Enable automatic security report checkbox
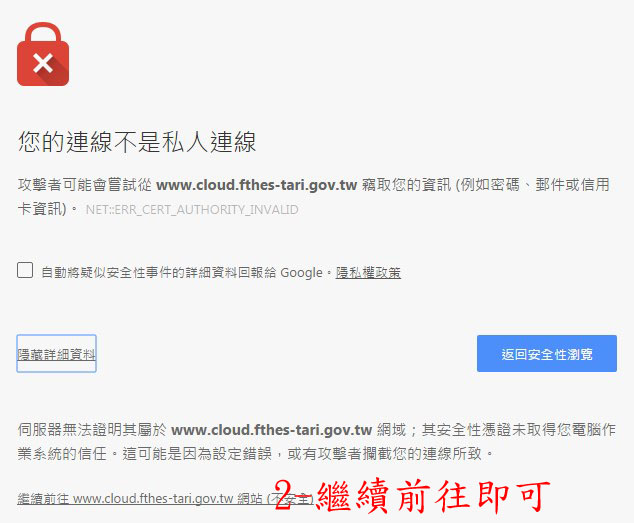The image size is (634, 523). (25, 270)
